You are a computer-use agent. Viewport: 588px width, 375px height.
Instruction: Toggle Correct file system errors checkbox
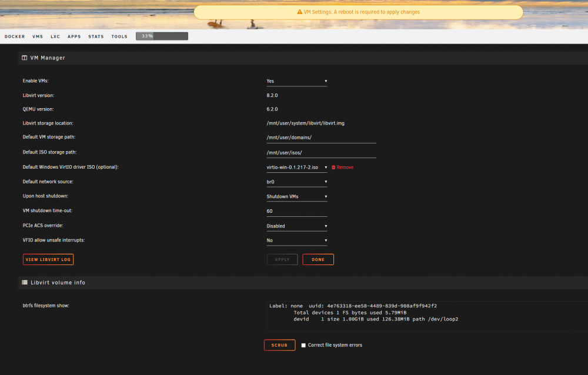pos(303,346)
